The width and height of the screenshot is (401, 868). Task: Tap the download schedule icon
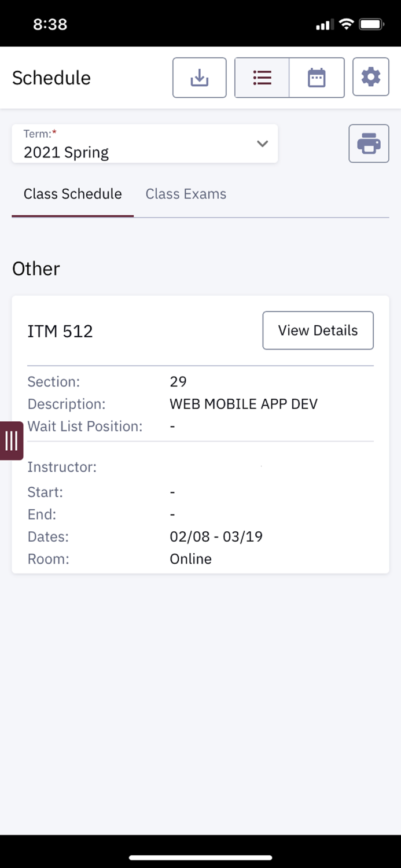click(x=199, y=78)
